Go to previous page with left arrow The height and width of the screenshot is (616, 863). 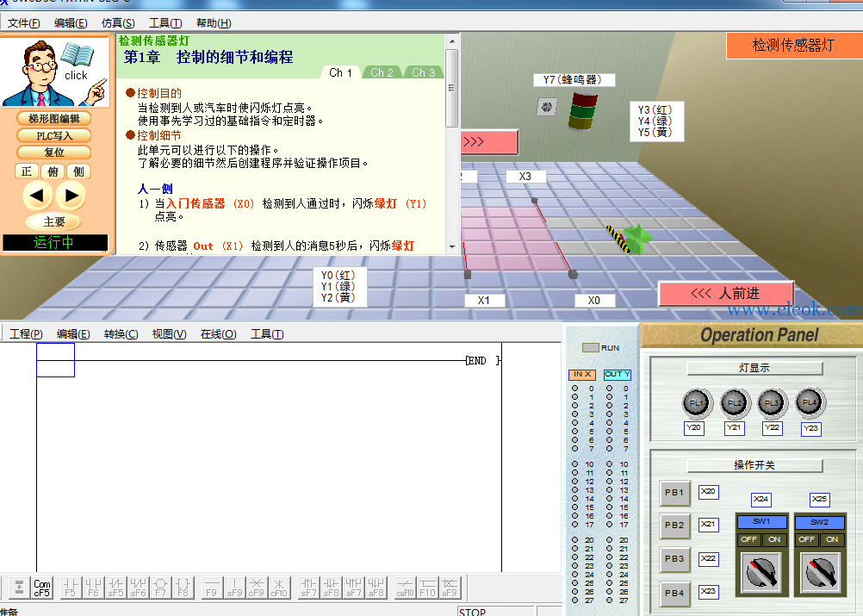tap(37, 196)
